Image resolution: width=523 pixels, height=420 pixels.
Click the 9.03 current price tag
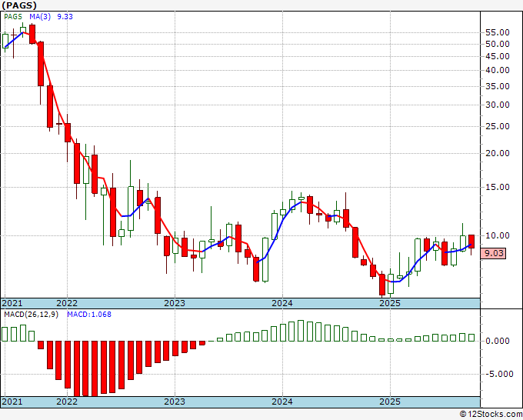[x=494, y=253]
